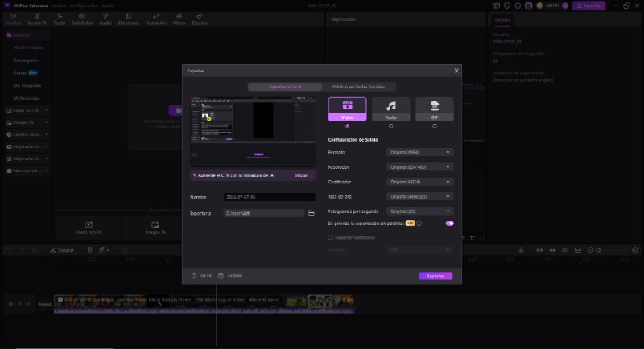The width and height of the screenshot is (644, 349).
Task: Open the Resolución dropdown
Action: (x=419, y=167)
